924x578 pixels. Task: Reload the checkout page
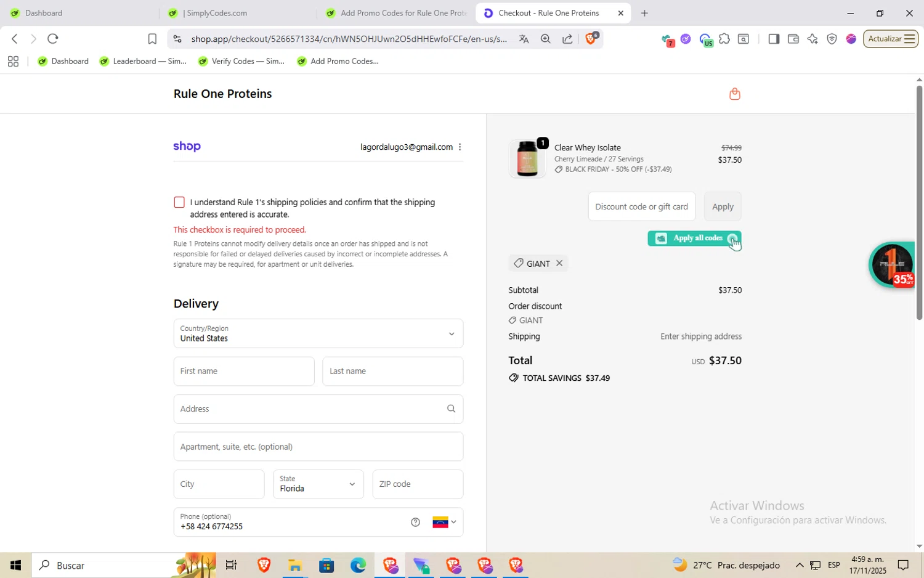tap(53, 39)
